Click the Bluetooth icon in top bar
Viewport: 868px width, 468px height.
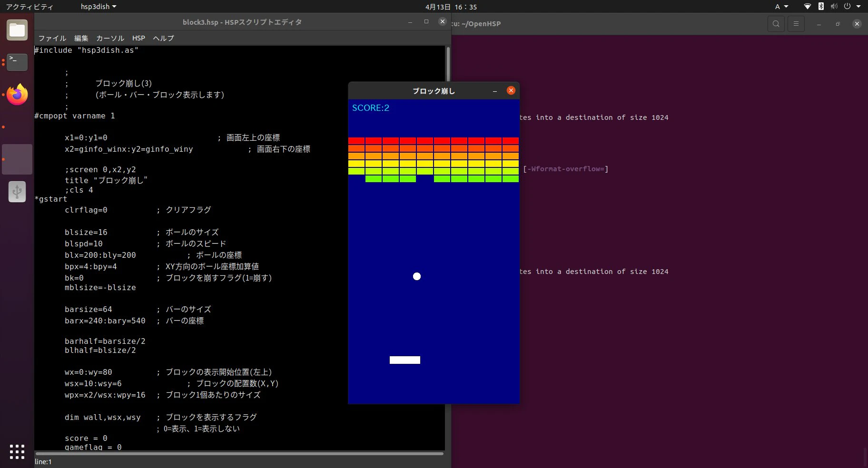click(821, 7)
